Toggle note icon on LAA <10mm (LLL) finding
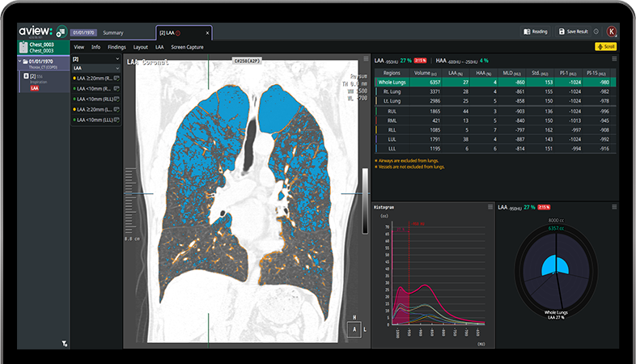Image resolution: width=636 pixels, height=364 pixels. click(x=117, y=120)
